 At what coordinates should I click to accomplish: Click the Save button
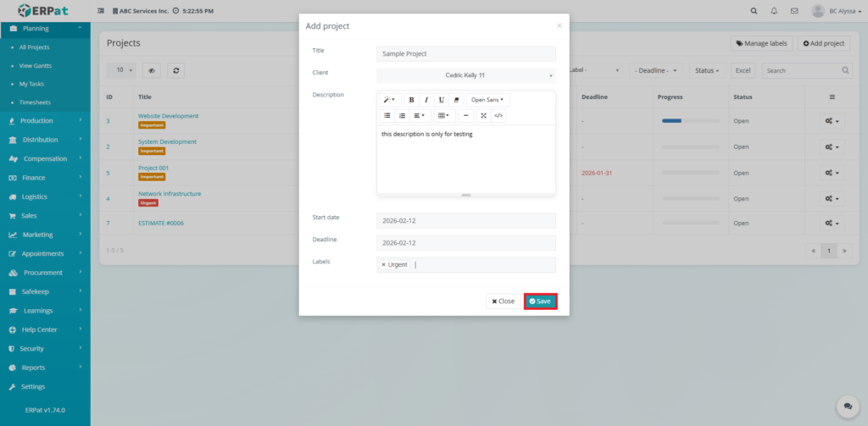click(x=540, y=301)
